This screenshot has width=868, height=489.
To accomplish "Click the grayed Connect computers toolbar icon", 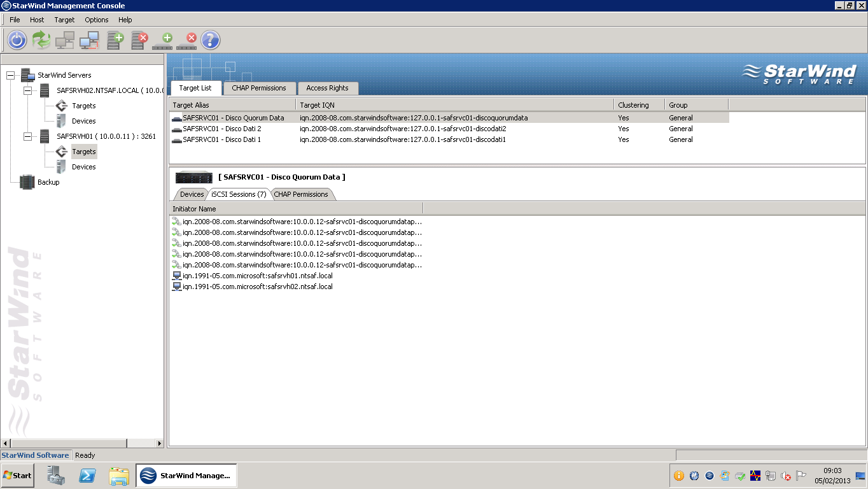I will tap(65, 40).
